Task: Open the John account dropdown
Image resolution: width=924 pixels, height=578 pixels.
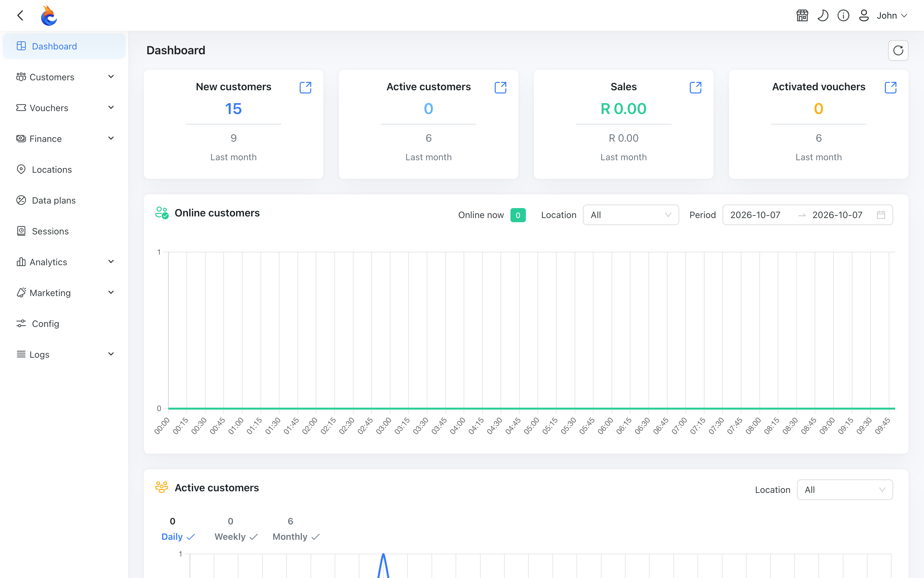Action: coord(892,16)
